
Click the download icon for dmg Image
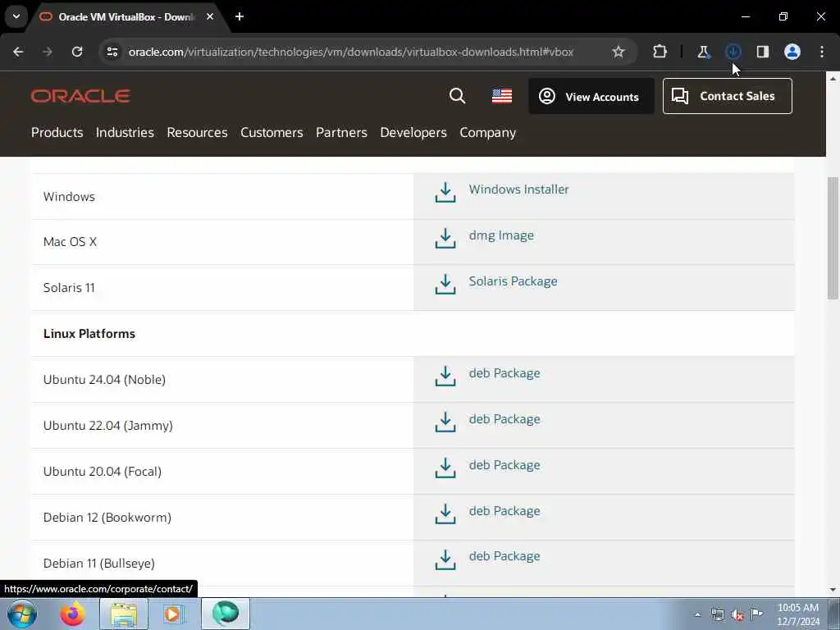click(x=445, y=239)
